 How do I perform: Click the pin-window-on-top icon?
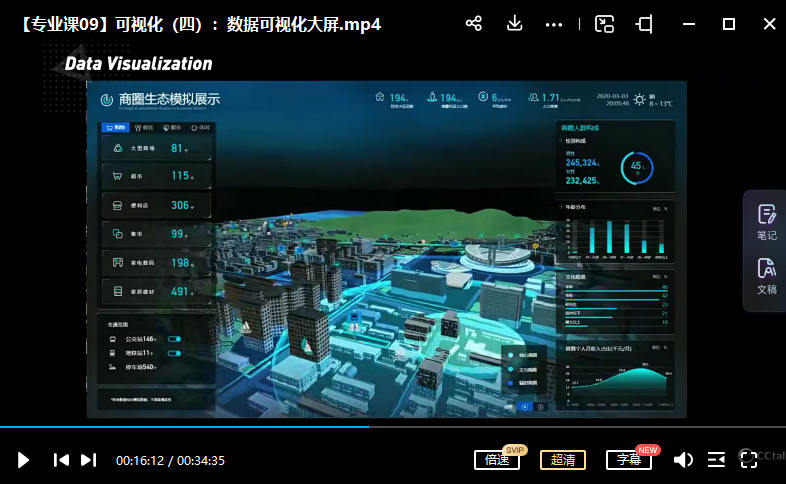[645, 24]
